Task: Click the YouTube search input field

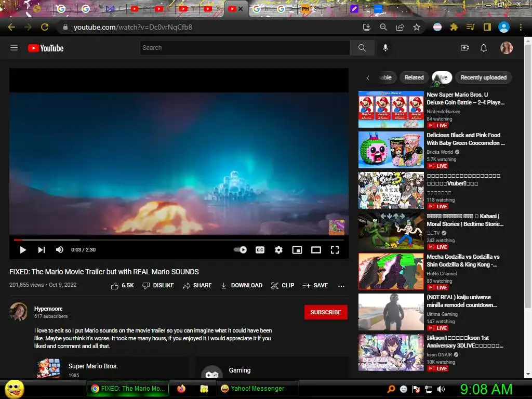Action: pyautogui.click(x=245, y=48)
